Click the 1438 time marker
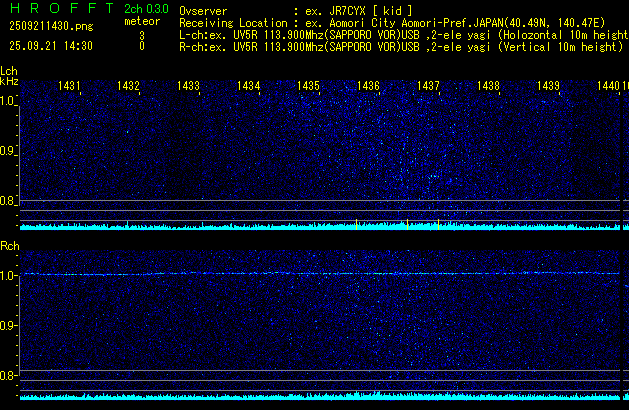 pos(488,87)
